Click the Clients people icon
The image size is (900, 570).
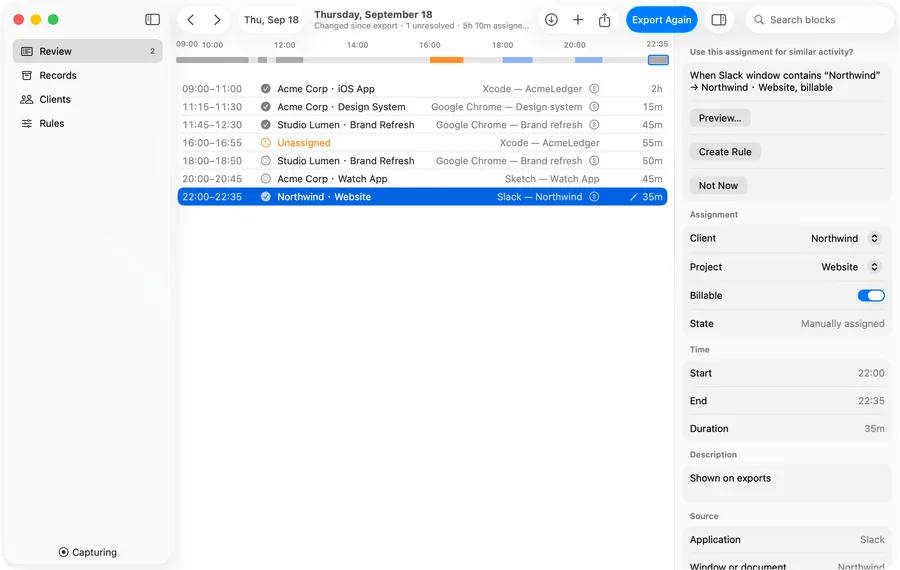coord(26,99)
